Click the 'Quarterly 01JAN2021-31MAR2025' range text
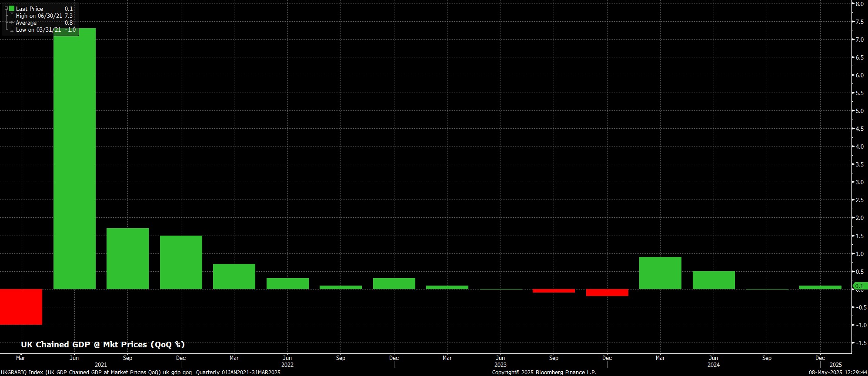The width and height of the screenshot is (868, 376). [x=238, y=373]
